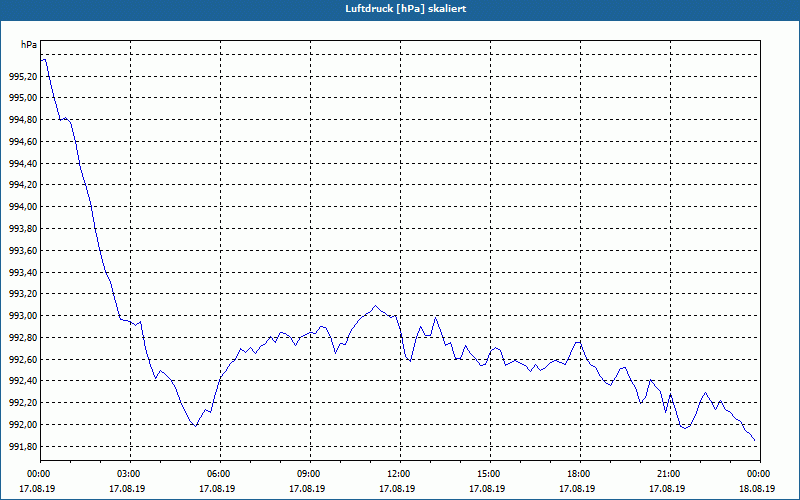The width and height of the screenshot is (800, 500).
Task: Click the pressure curve peak after 11:00
Action: pyautogui.click(x=376, y=306)
